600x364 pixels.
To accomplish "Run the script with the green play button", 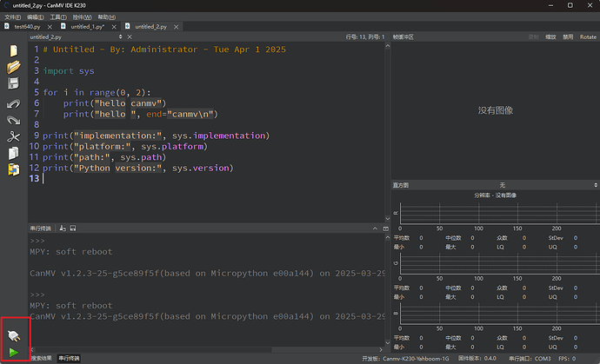I will tap(13, 352).
